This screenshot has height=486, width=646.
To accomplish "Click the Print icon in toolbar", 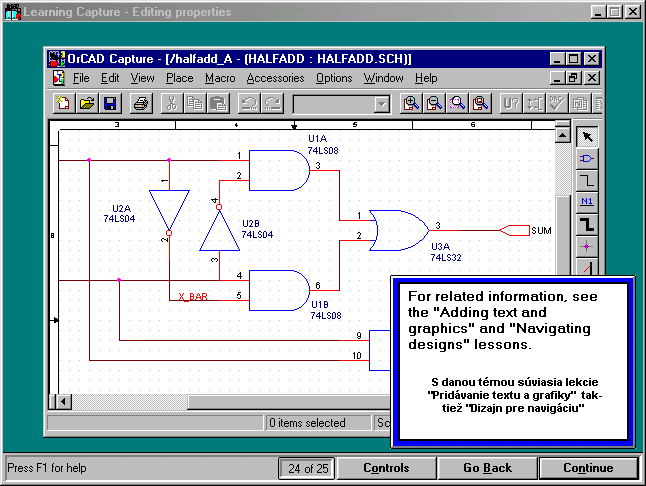I will [x=141, y=103].
